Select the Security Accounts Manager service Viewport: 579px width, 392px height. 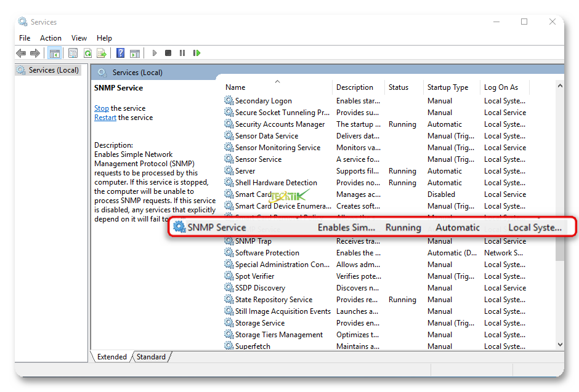pos(279,124)
